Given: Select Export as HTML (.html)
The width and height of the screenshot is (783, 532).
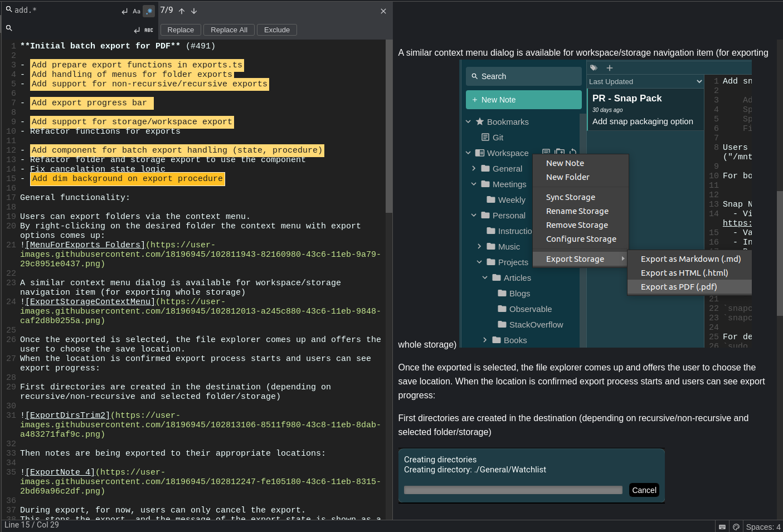Looking at the screenshot, I should 690,273.
